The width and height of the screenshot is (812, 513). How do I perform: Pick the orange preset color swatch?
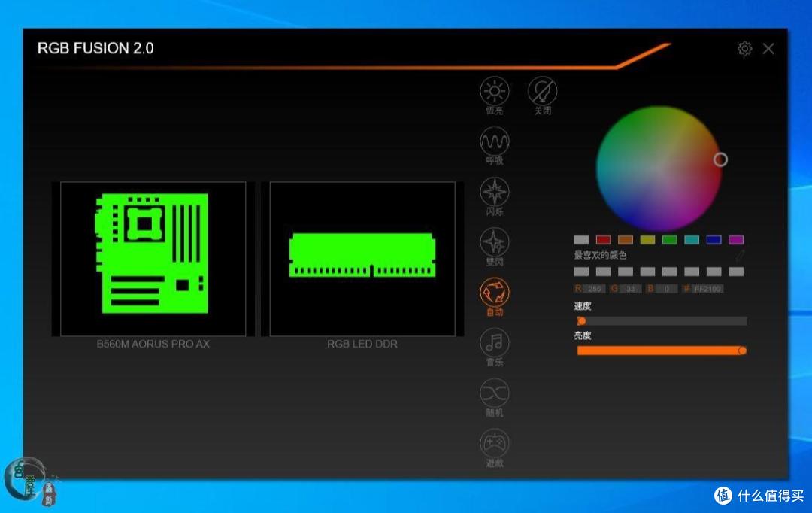[626, 239]
